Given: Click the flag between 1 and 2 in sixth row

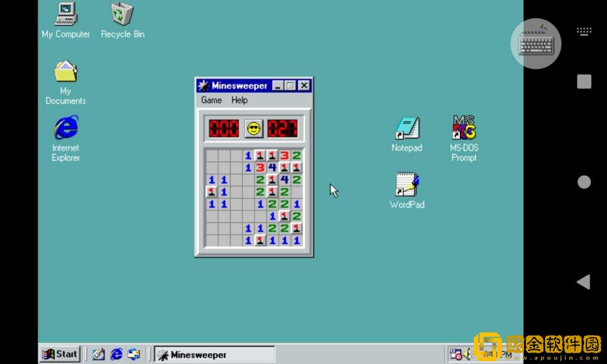Looking at the screenshot, I should [x=284, y=216].
